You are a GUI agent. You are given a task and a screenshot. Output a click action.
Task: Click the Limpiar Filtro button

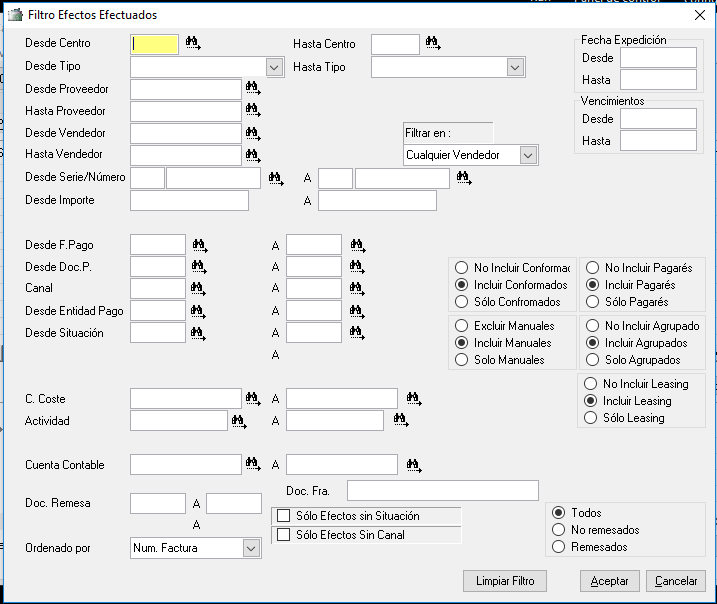[505, 581]
